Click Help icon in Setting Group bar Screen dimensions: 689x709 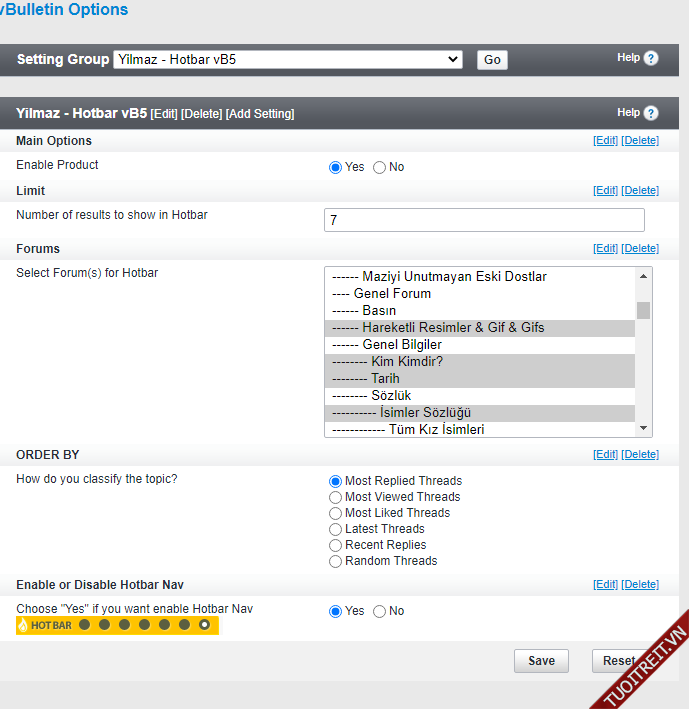click(651, 59)
